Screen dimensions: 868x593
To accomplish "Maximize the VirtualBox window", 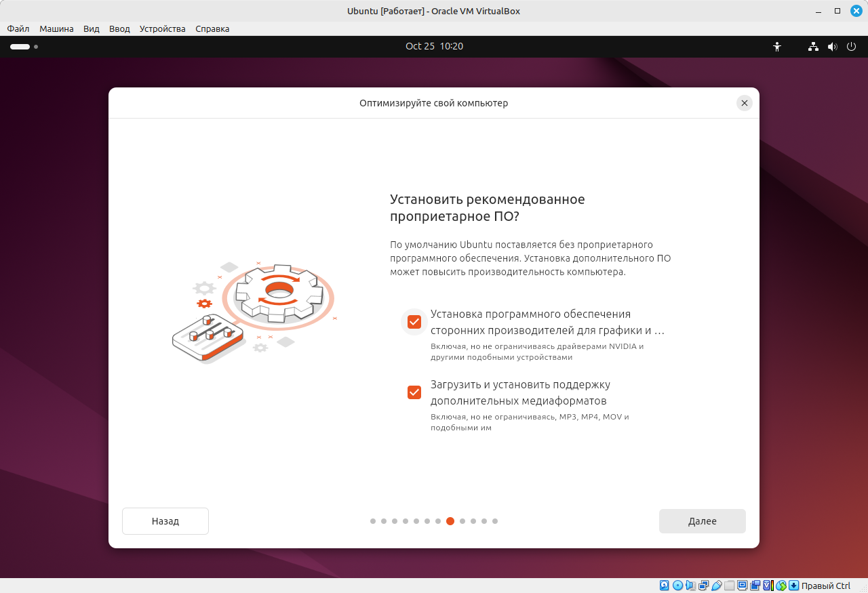I will tap(837, 11).
